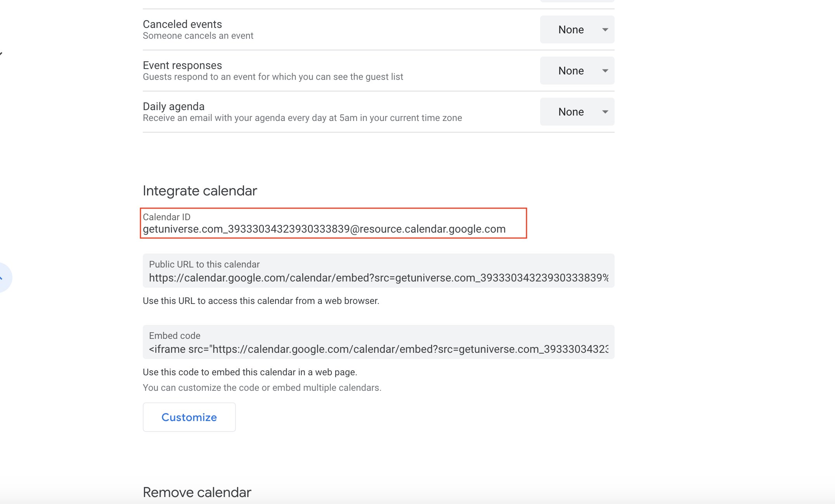Click the Event responses guest list description
Viewport: 835px width, 504px height.
click(x=273, y=77)
